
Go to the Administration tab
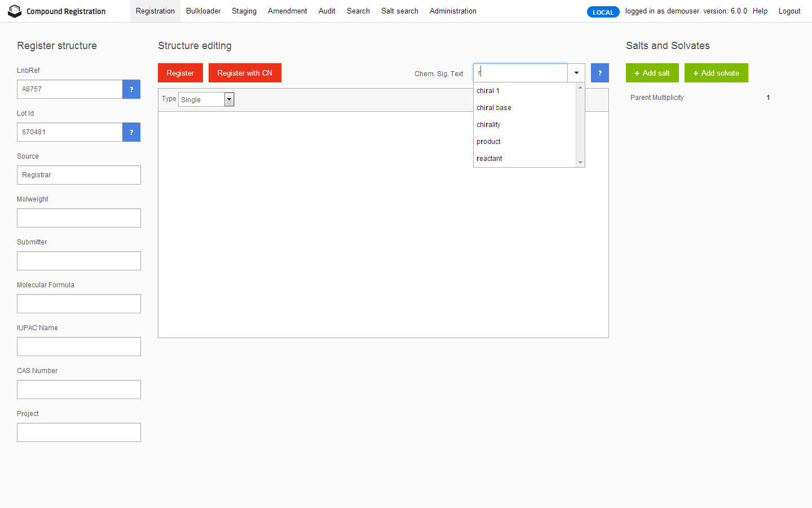(453, 11)
